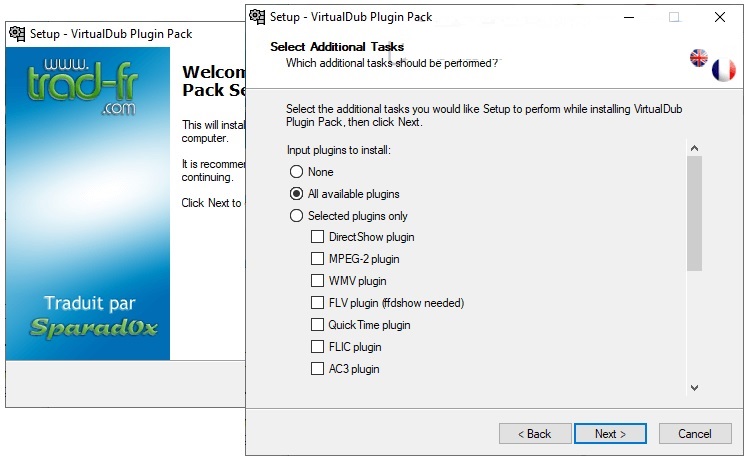Screen dimensions: 749x464
Task: Click the Sparad0x translator logo
Action: tap(94, 327)
